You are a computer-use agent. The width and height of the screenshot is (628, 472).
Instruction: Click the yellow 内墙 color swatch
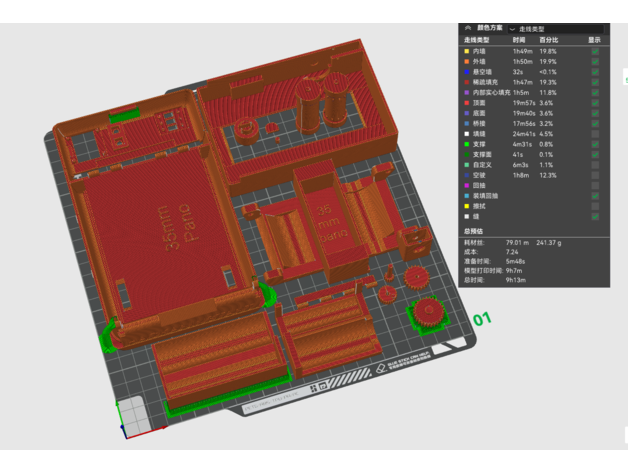[466, 50]
